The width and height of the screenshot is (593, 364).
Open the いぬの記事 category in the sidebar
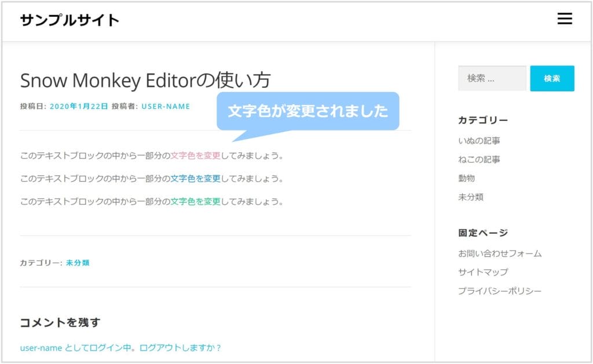tap(479, 141)
